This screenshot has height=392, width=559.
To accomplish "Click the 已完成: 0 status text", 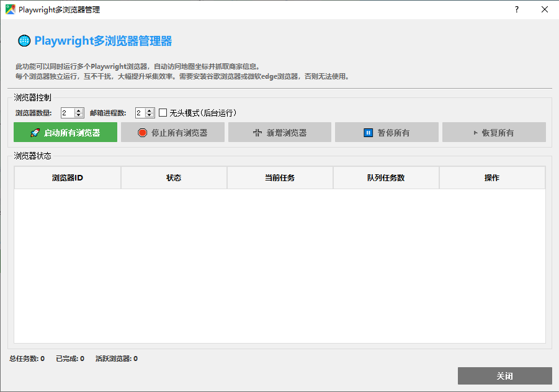I will [70, 359].
